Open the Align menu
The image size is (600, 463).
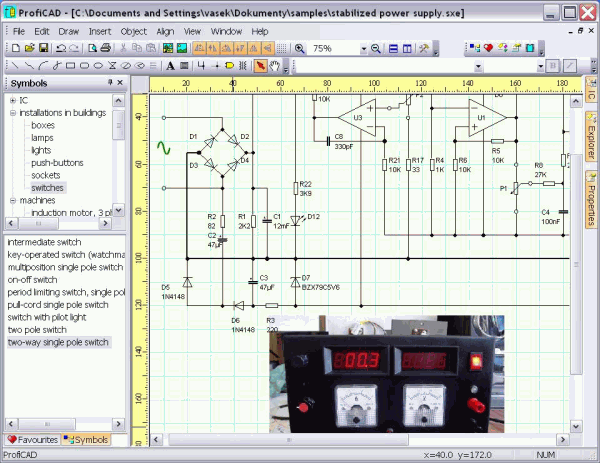pyautogui.click(x=165, y=31)
